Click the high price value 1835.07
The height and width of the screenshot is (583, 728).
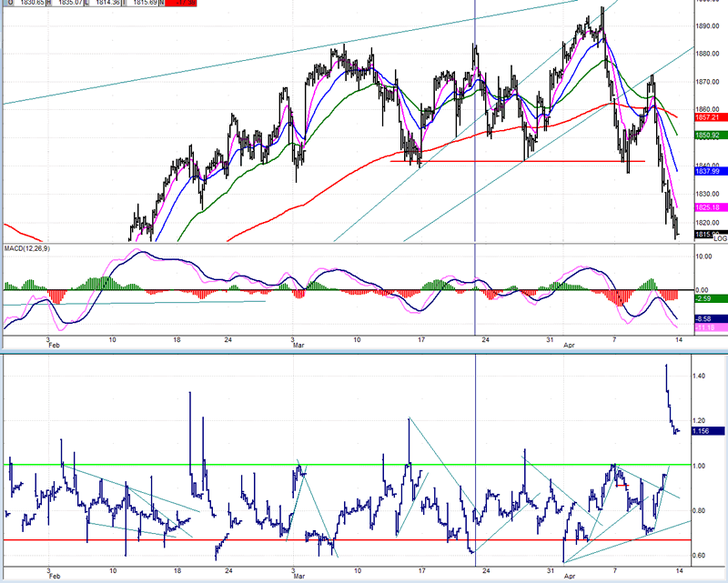[x=71, y=3]
